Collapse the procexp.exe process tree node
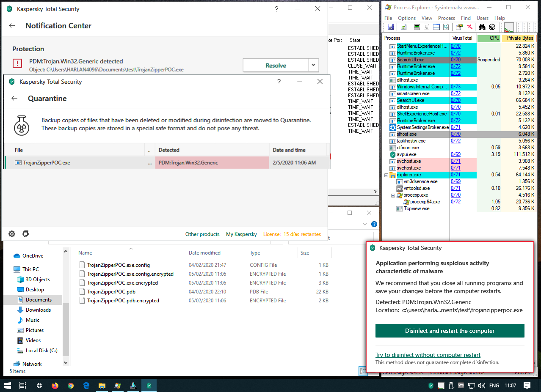The width and height of the screenshot is (541, 392). [x=393, y=195]
